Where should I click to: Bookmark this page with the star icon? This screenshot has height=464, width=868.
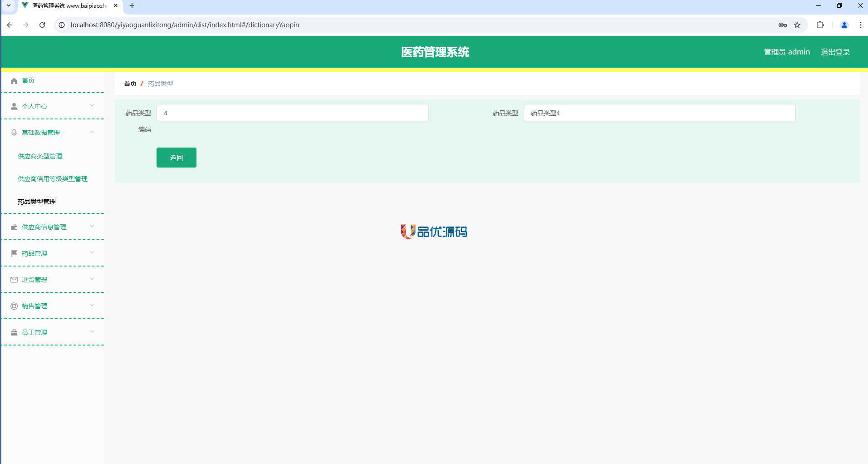(797, 25)
